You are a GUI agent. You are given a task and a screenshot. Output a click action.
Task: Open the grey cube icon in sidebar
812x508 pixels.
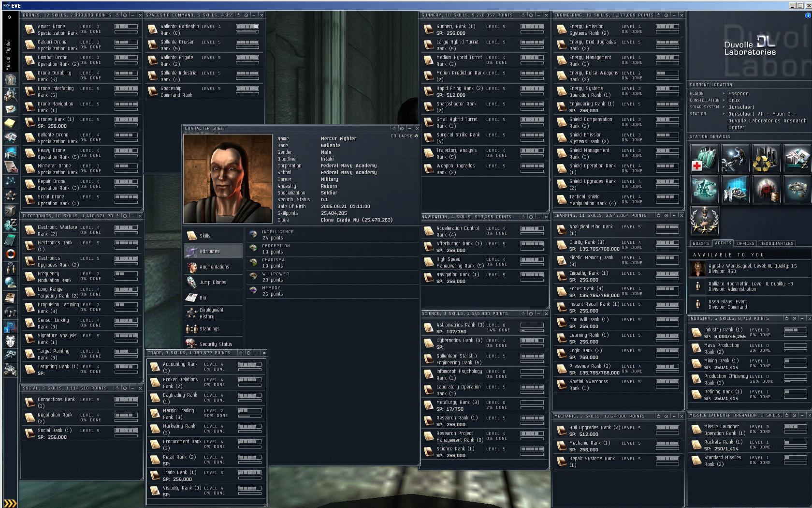[11, 210]
